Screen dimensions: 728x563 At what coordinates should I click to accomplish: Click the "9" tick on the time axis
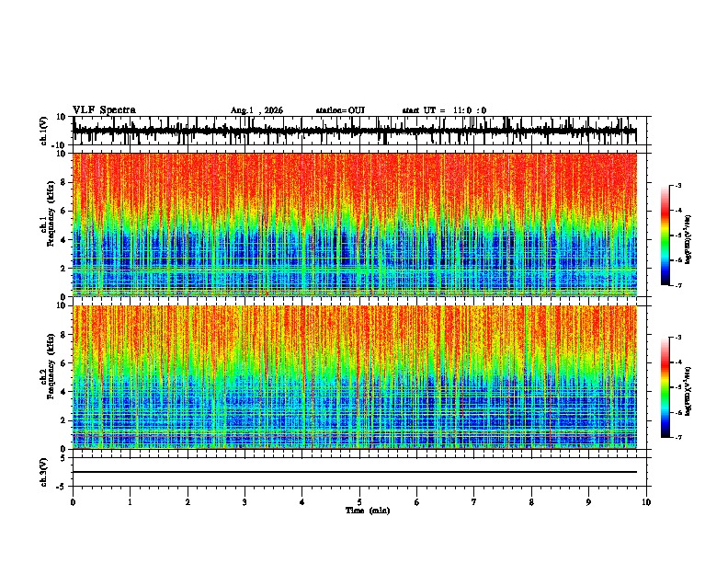pyautogui.click(x=588, y=502)
